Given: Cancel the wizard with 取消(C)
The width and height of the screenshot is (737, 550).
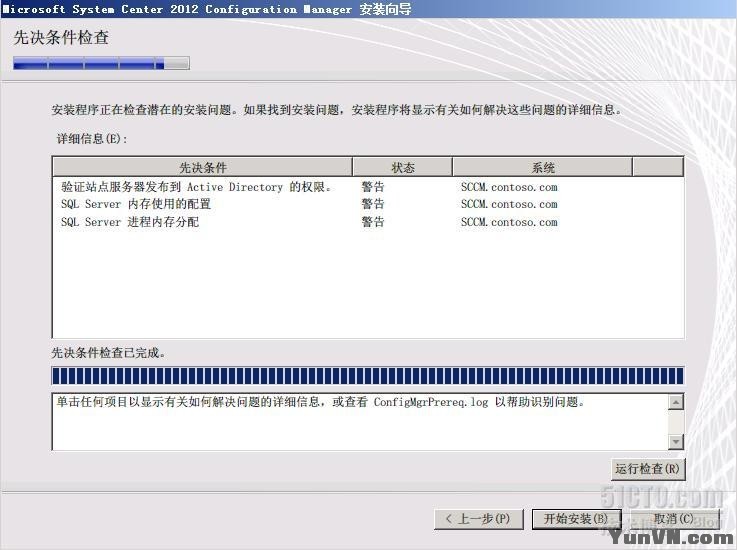Looking at the screenshot, I should tap(674, 519).
